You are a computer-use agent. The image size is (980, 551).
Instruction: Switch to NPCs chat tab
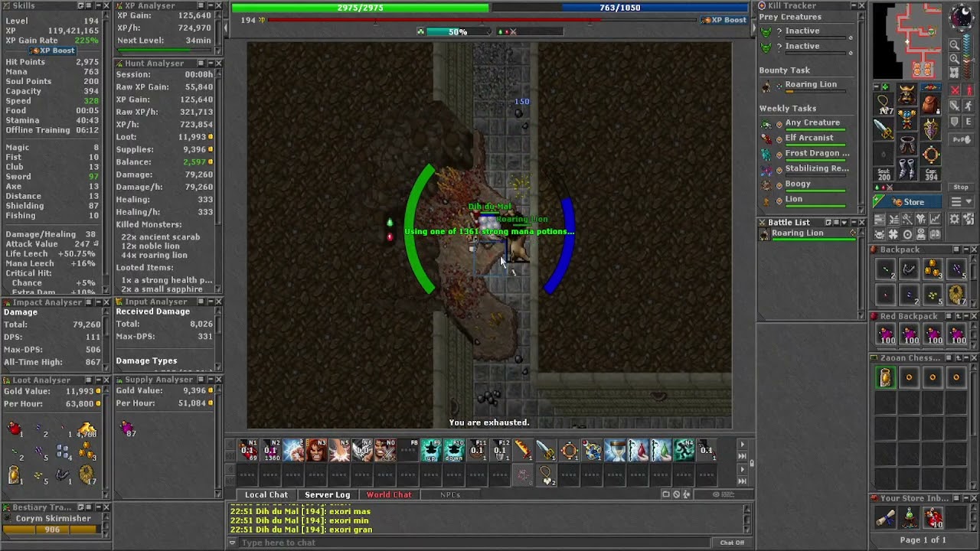[450, 494]
